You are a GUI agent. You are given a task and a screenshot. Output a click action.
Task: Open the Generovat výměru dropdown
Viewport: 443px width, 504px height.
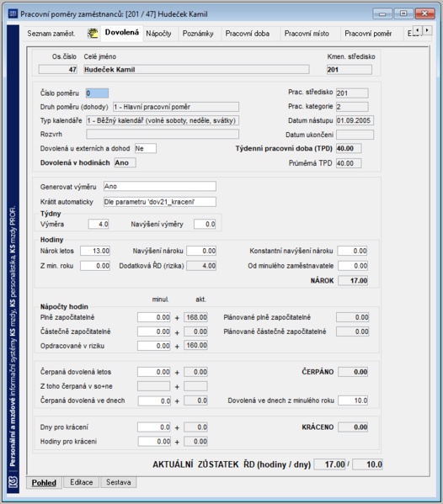[160, 186]
